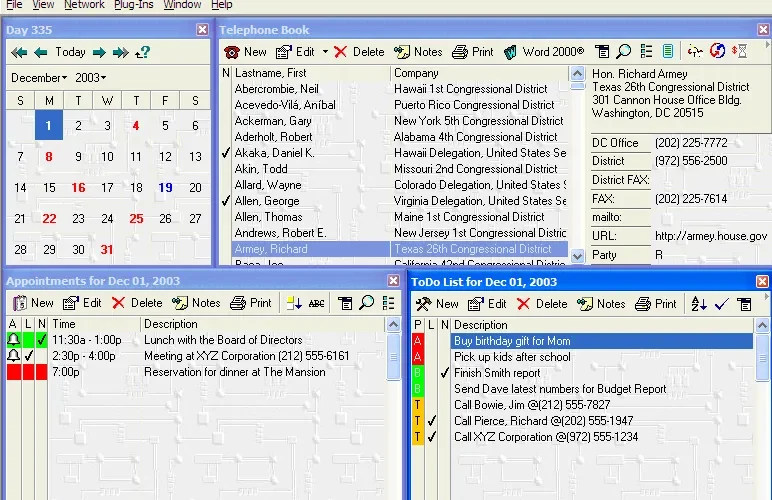This screenshot has height=500, width=772.
Task: Open the December month dropdown
Action: tap(39, 78)
